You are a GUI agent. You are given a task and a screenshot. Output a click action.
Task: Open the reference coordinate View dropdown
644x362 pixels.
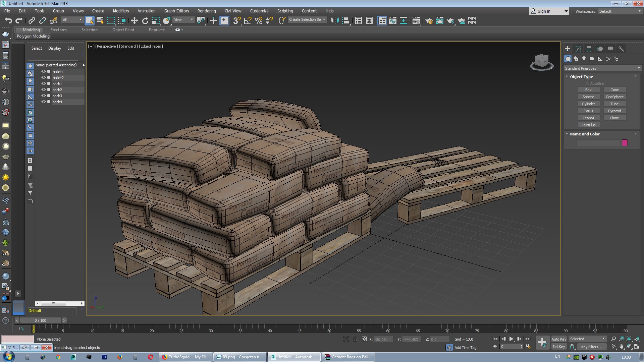pos(183,20)
